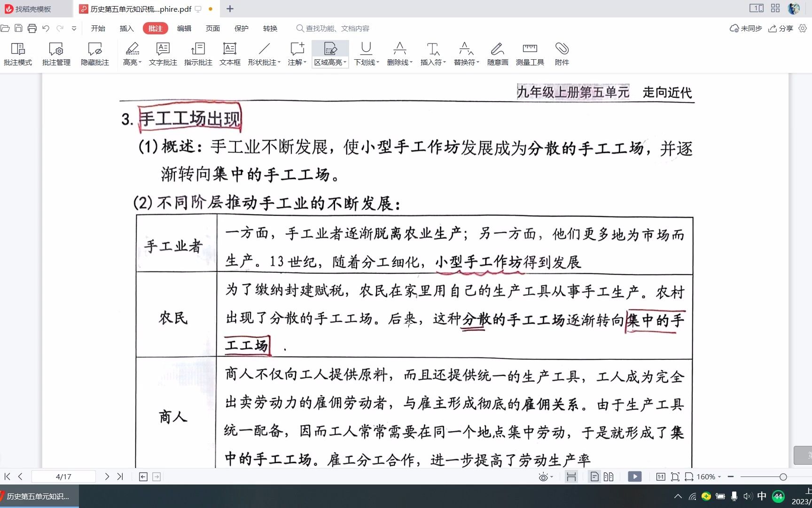Select the 文本框 text box tool
812x508 pixels.
(x=230, y=54)
